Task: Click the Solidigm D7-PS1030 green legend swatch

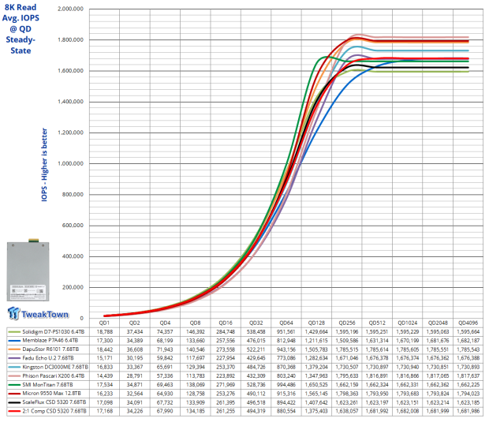Action: (x=13, y=333)
